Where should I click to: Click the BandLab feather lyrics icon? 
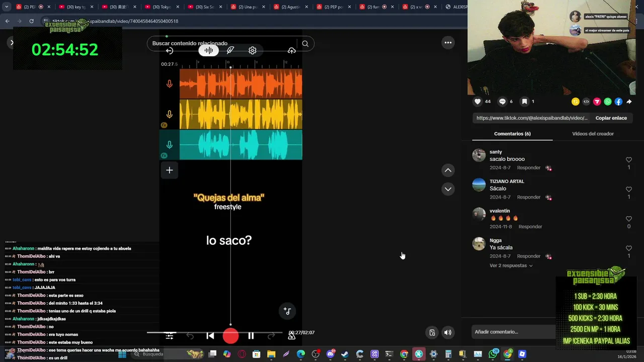coord(230,50)
